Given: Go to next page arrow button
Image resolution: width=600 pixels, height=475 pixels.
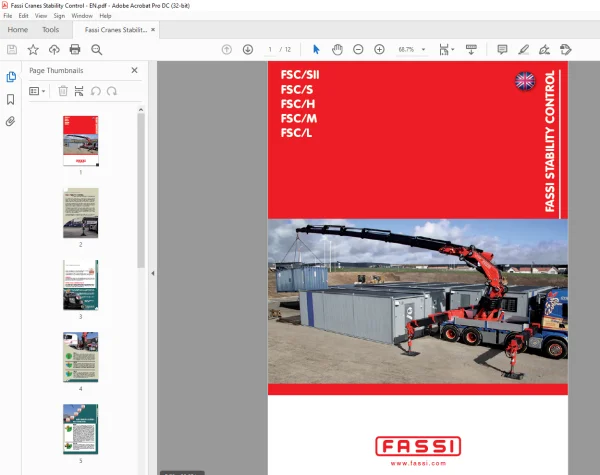Looking at the screenshot, I should [248, 49].
